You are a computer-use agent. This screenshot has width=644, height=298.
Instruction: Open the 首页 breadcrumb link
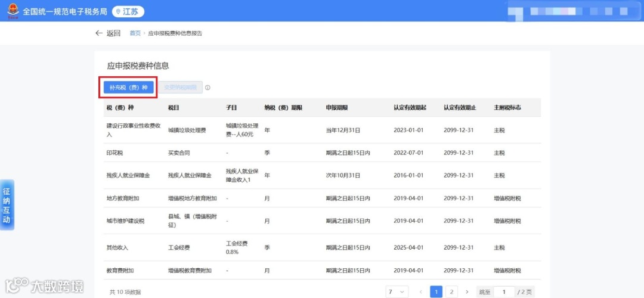pos(135,33)
